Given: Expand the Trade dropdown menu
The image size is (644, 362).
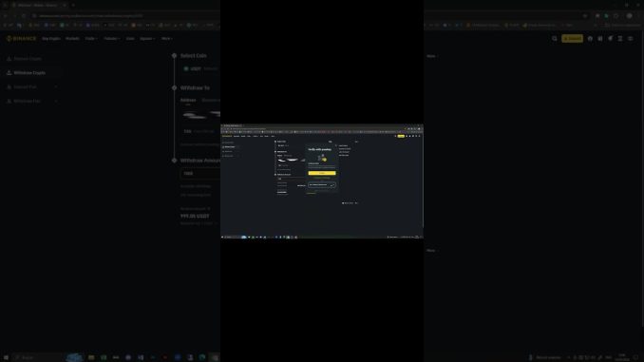Looking at the screenshot, I should coord(91,39).
